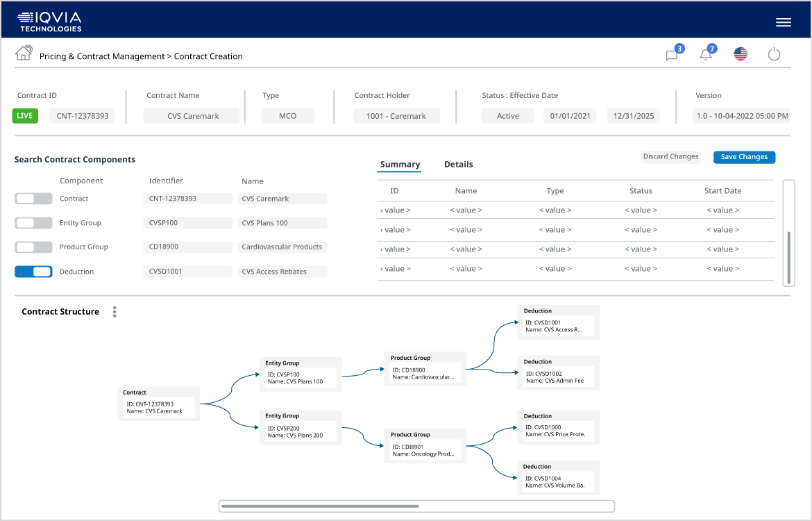This screenshot has height=521, width=812.
Task: Click the Active status field
Action: [507, 116]
